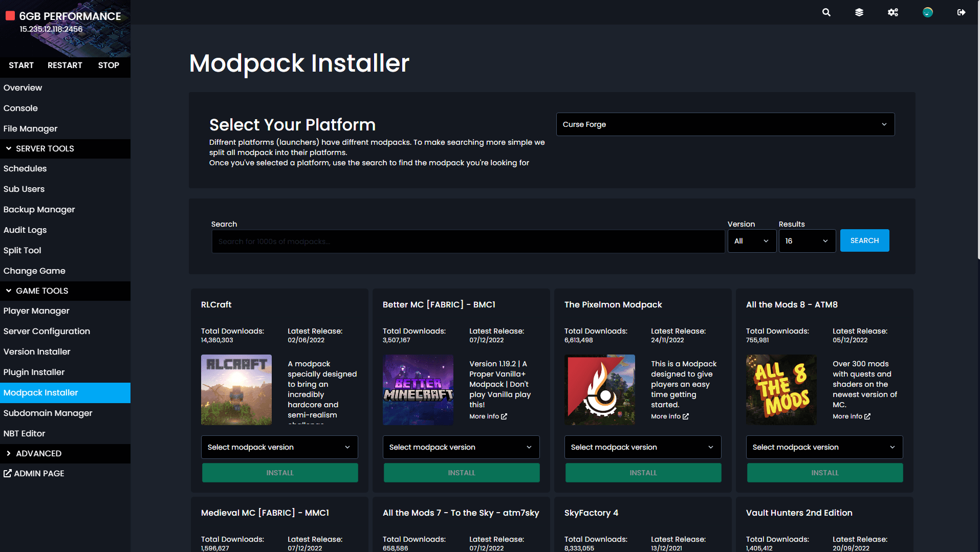Go to Overview in sidebar

(x=65, y=87)
